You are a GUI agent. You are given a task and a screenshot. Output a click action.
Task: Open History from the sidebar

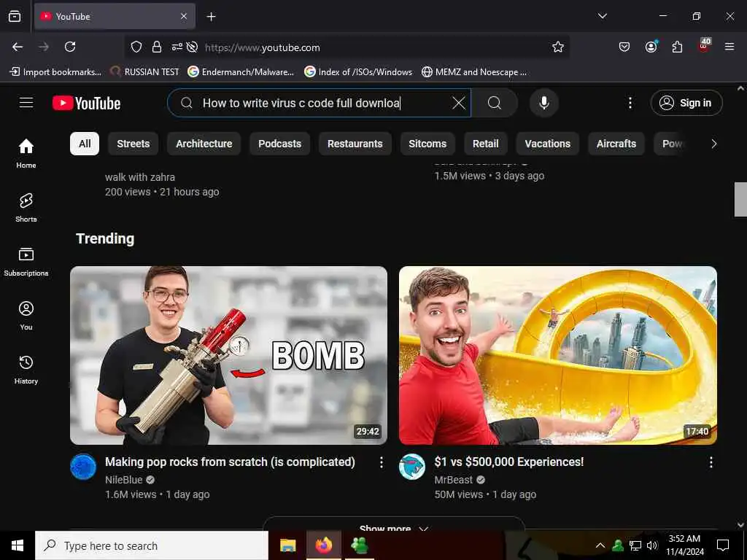[26, 370]
